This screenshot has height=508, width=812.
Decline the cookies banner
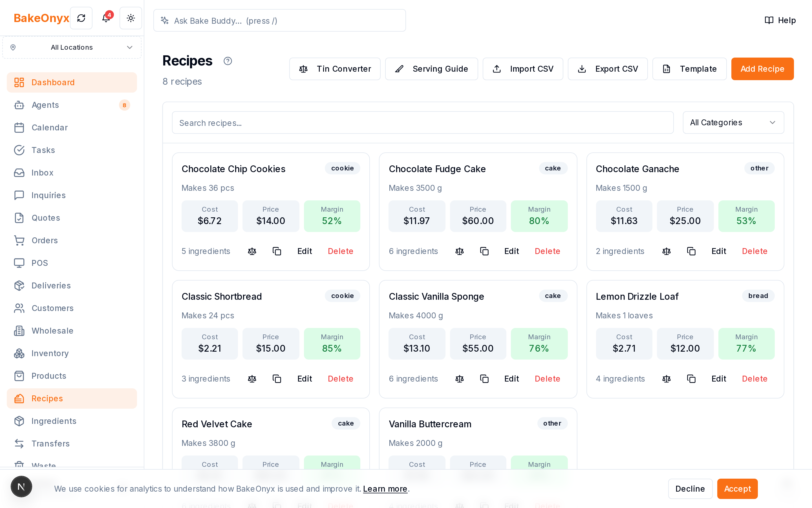click(x=690, y=489)
